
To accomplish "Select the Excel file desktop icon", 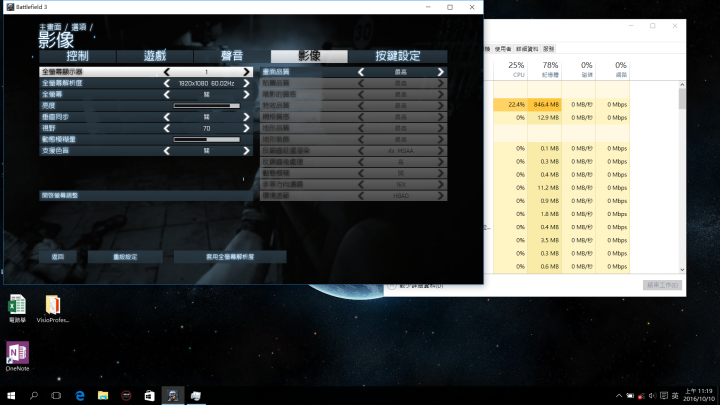I will tap(17, 309).
